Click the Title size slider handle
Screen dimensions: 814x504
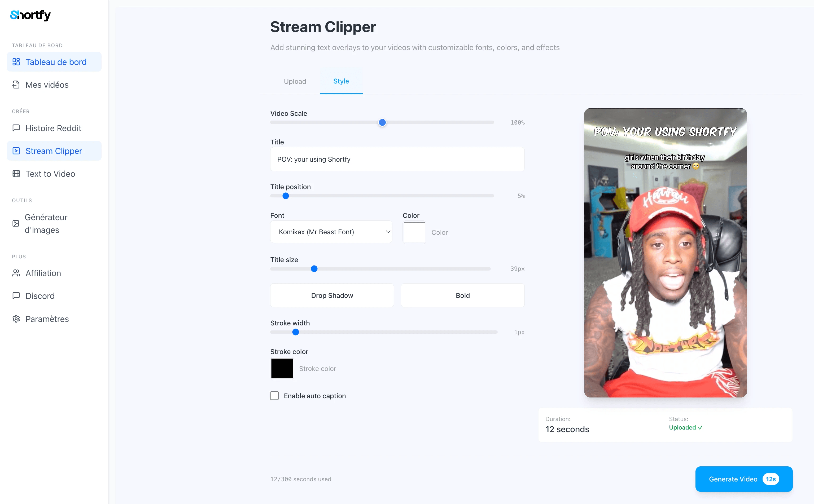[x=314, y=269]
